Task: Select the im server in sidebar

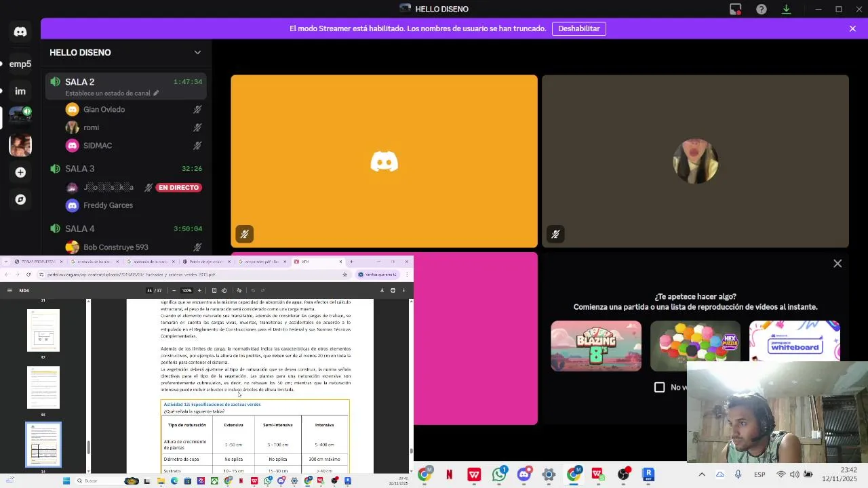Action: tap(20, 91)
